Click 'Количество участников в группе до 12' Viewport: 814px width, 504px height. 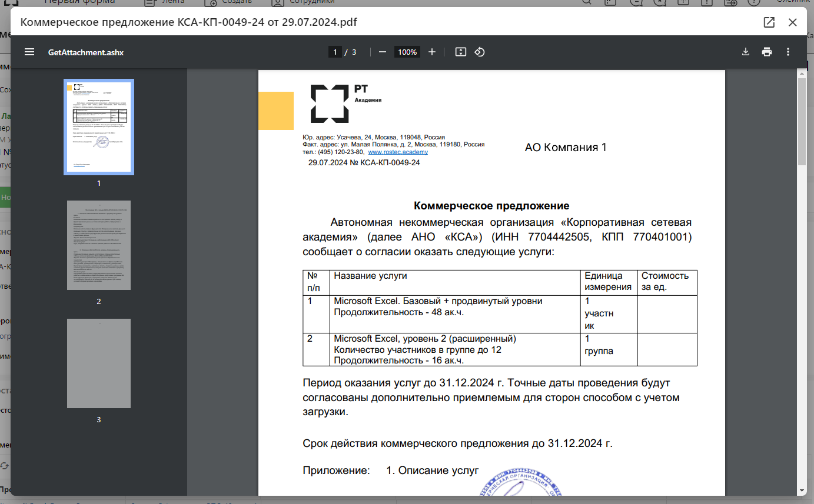[x=417, y=350]
